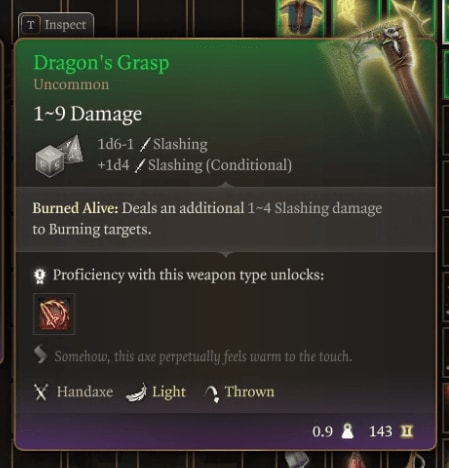The width and height of the screenshot is (449, 468).
Task: Click the Handaxe crossed-weapons icon
Action: point(41,392)
